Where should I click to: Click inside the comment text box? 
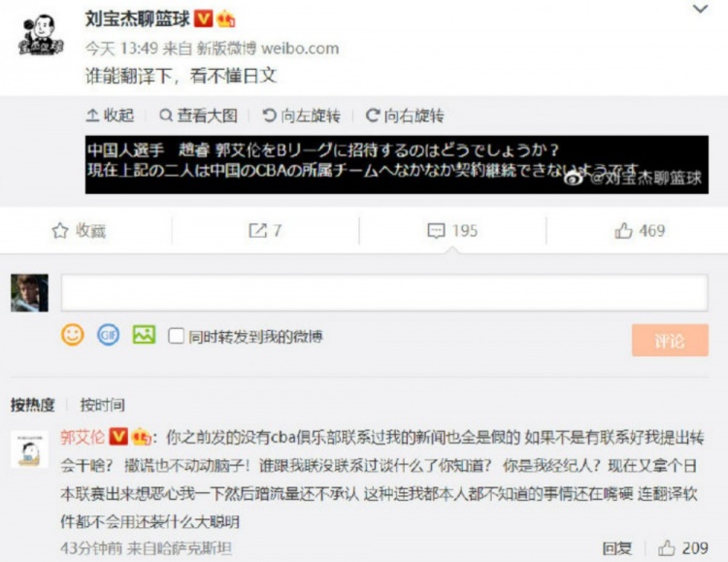coord(384,292)
